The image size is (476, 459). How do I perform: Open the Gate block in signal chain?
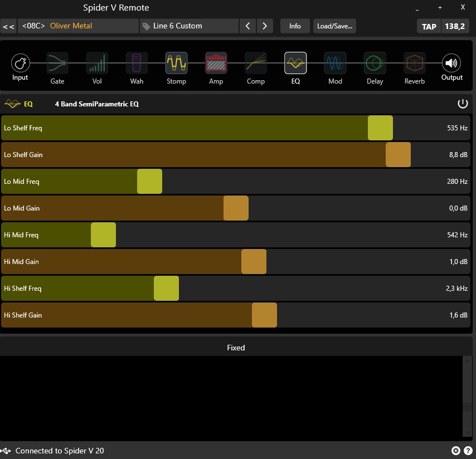pyautogui.click(x=57, y=63)
